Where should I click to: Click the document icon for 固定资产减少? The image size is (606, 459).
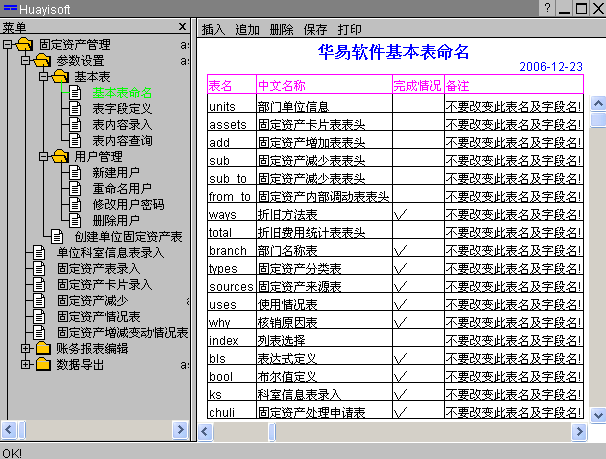pyautogui.click(x=39, y=300)
